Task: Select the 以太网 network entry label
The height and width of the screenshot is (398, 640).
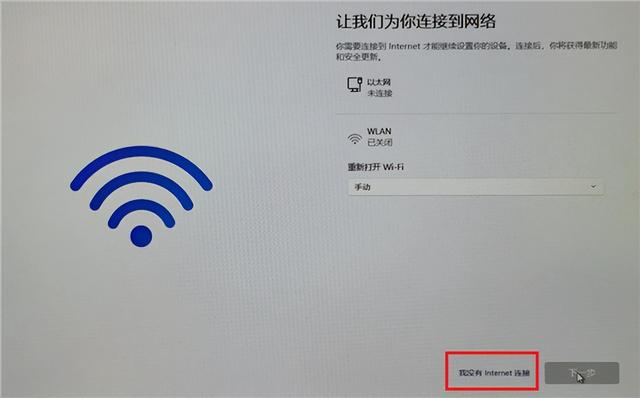Action: pos(379,82)
